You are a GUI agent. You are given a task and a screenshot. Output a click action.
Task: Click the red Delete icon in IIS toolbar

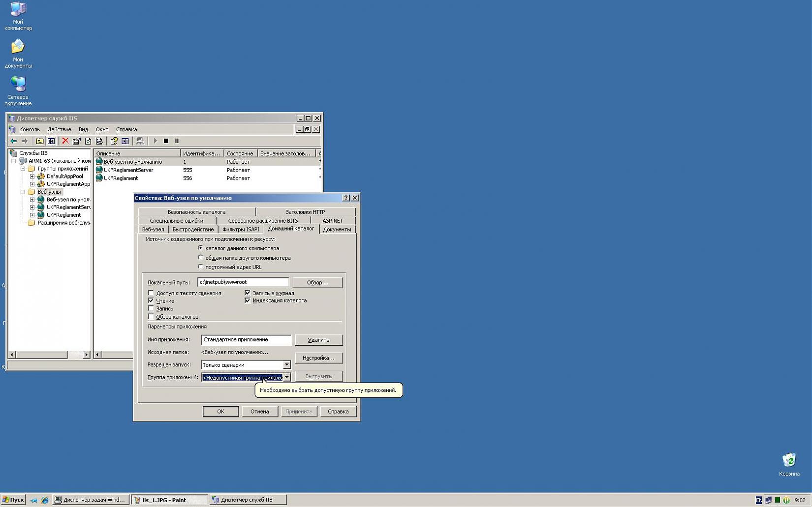[65, 141]
